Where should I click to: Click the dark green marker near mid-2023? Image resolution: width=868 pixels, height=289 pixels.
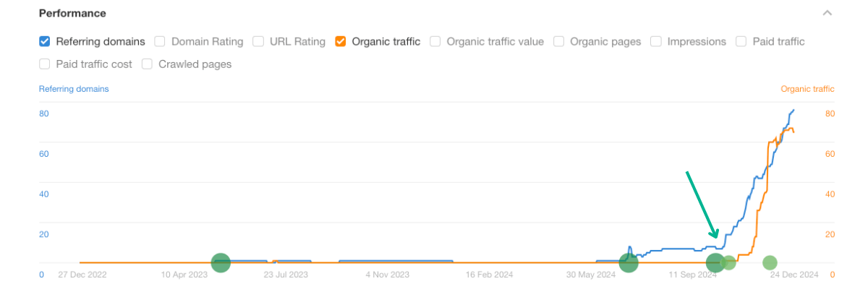(x=220, y=263)
